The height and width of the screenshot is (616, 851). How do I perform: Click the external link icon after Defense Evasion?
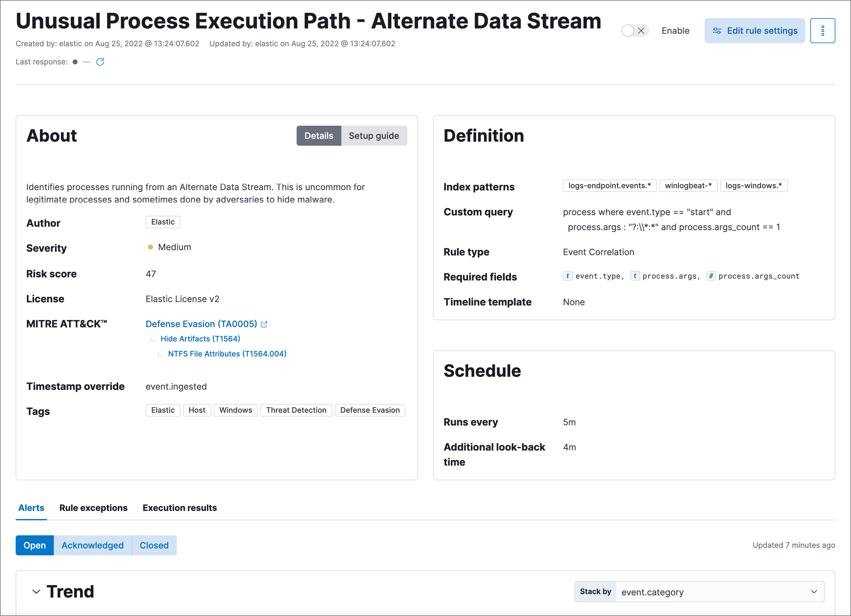pyautogui.click(x=264, y=324)
